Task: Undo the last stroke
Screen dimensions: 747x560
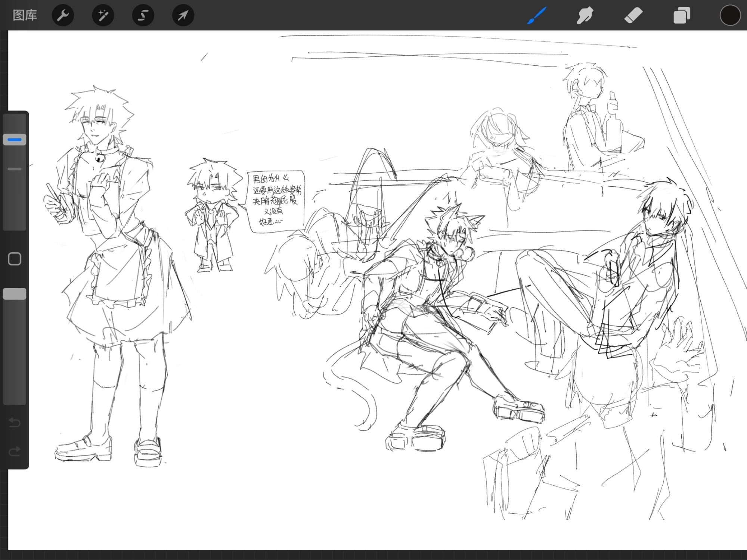Action: pyautogui.click(x=15, y=422)
